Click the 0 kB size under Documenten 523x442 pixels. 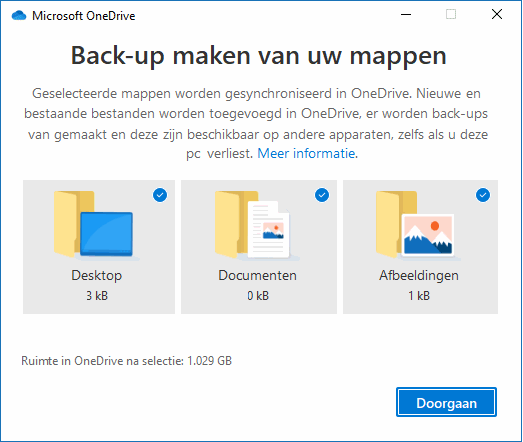pyautogui.click(x=258, y=296)
